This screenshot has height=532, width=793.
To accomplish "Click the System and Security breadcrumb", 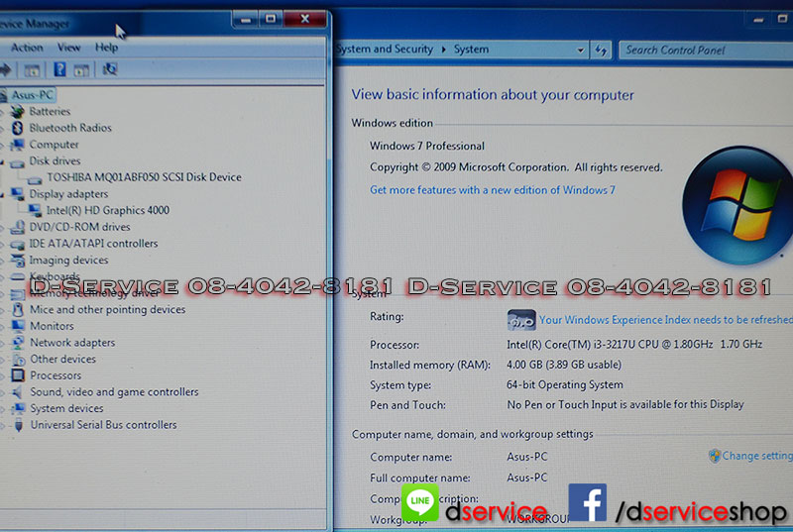I will point(385,49).
